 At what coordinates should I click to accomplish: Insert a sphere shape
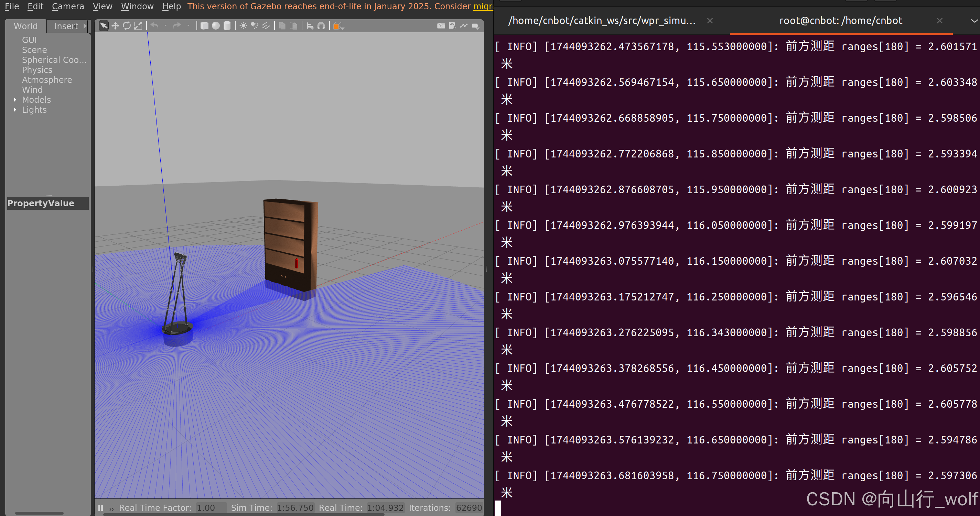pyautogui.click(x=216, y=26)
